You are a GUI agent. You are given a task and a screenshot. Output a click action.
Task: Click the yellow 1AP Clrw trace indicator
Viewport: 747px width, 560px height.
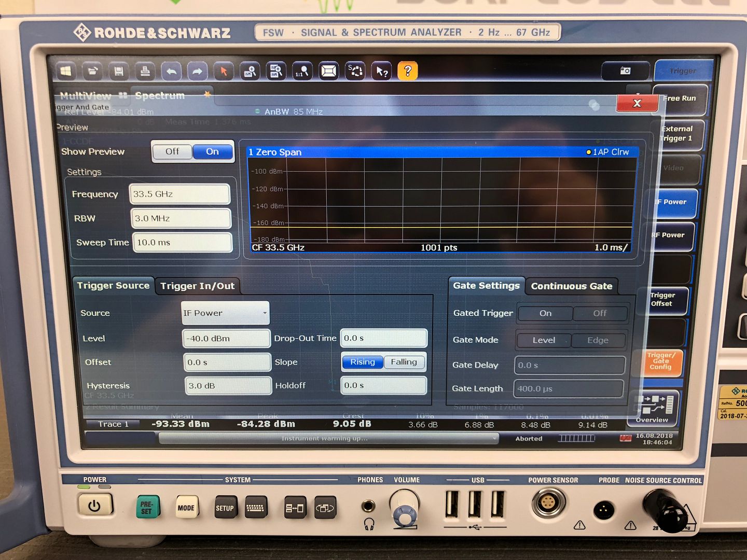point(607,152)
